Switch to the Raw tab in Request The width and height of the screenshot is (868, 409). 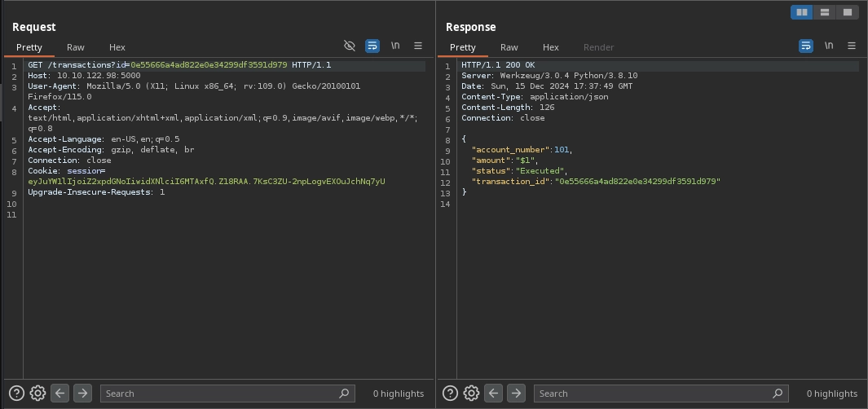pos(76,47)
